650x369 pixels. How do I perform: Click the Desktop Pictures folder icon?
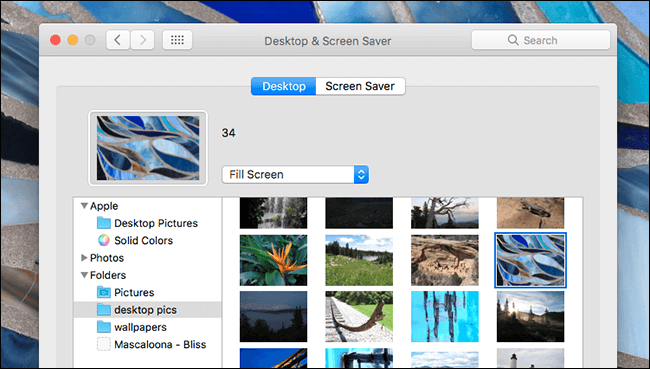tap(104, 223)
